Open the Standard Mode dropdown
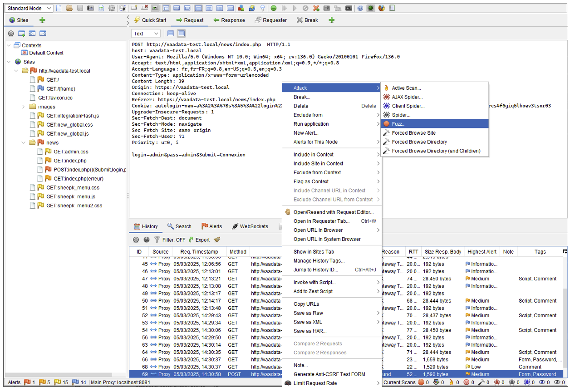The width and height of the screenshot is (570, 392). [29, 8]
